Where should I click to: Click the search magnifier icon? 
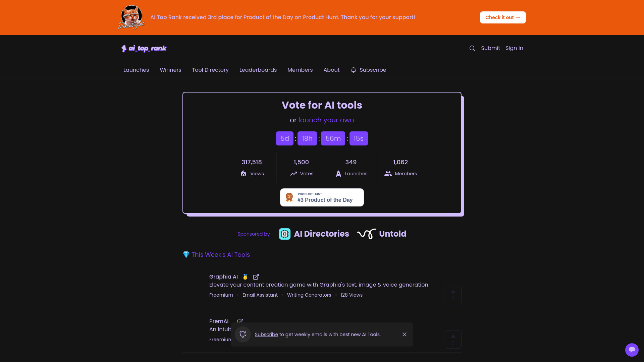472,48
